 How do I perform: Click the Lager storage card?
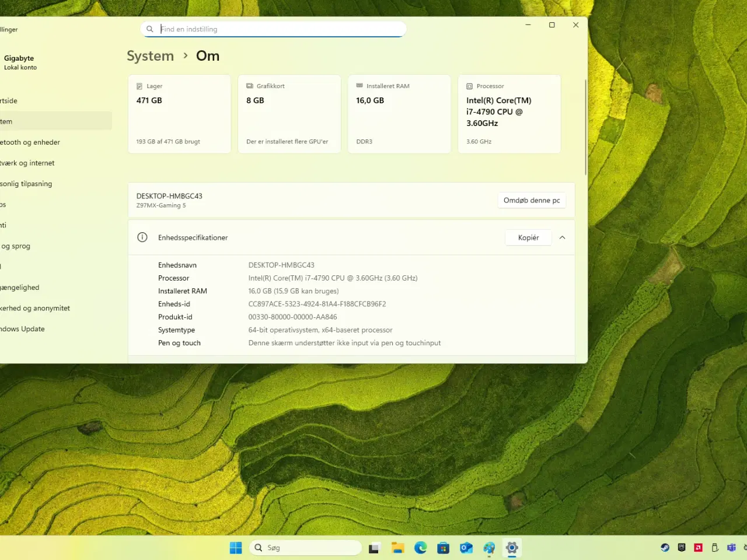(x=179, y=114)
